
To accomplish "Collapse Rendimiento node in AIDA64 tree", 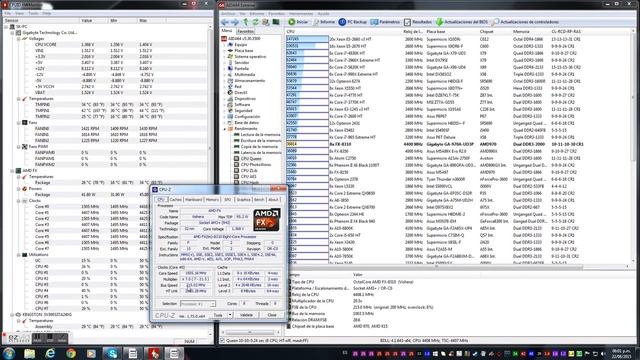I will click(x=224, y=129).
